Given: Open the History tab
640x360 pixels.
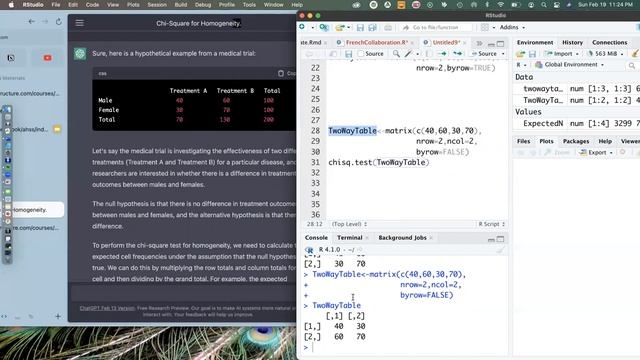Looking at the screenshot, I should click(x=572, y=42).
